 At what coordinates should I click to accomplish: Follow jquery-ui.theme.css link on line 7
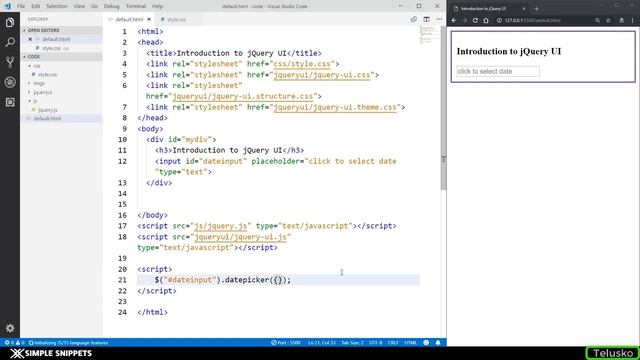click(x=335, y=107)
